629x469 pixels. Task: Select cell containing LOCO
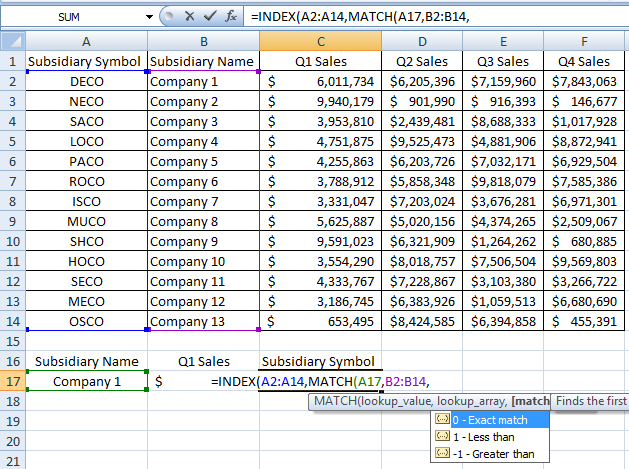(86, 142)
